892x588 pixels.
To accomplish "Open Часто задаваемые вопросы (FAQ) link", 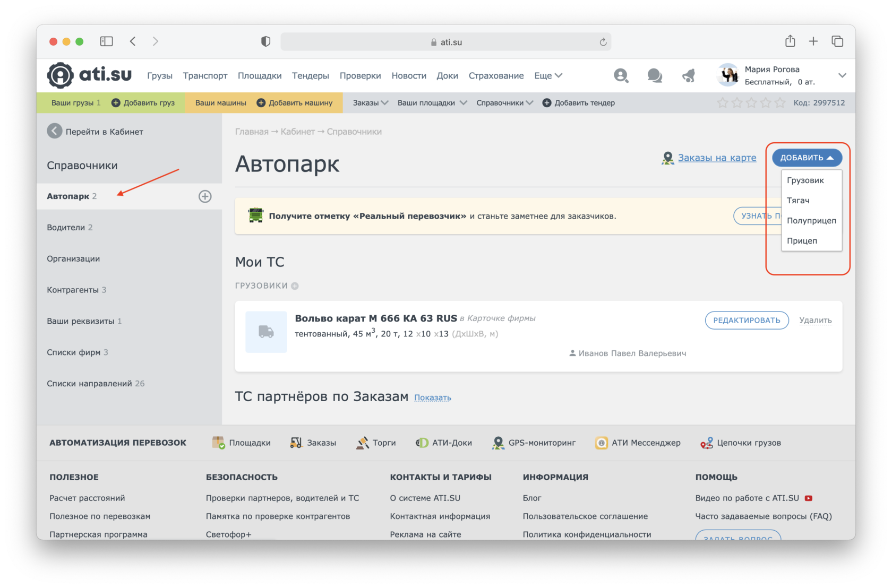I will point(764,516).
